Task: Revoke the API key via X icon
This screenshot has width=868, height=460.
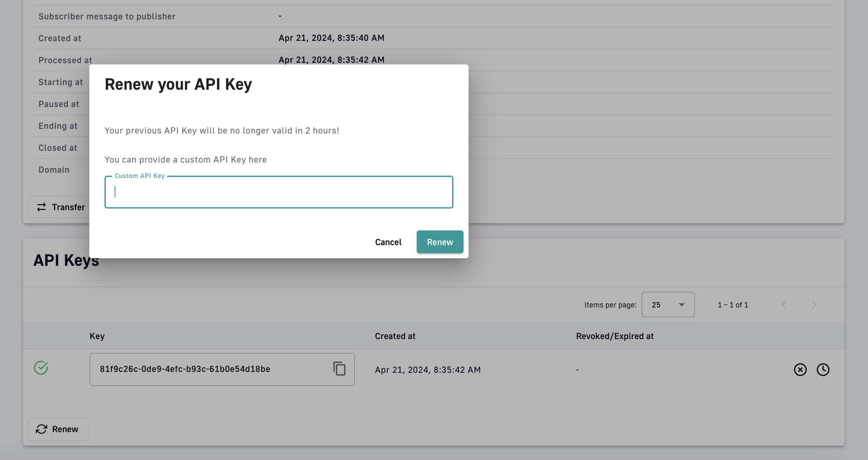Action: pos(800,369)
